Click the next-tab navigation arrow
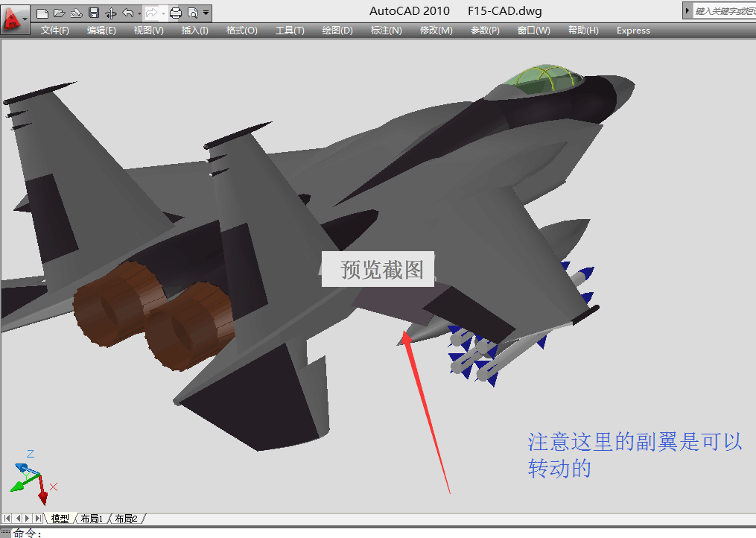This screenshot has width=756, height=538. point(28,519)
